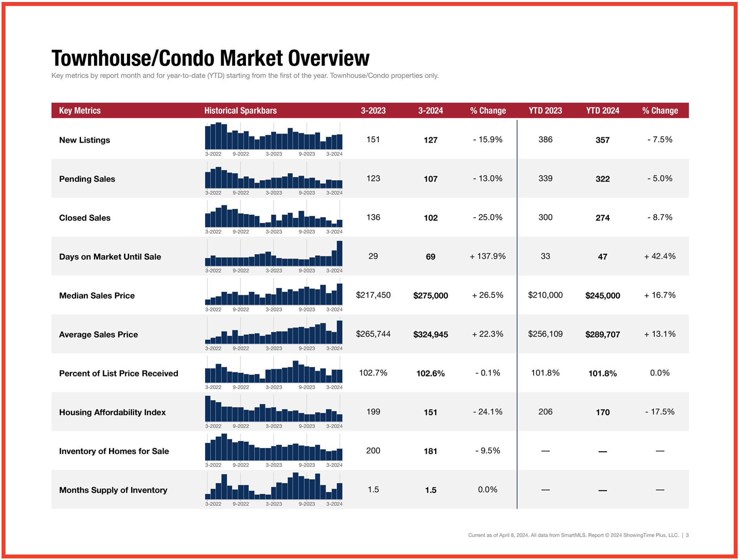Select the Housing Affordability Index label
The image size is (740, 560).
point(112,412)
